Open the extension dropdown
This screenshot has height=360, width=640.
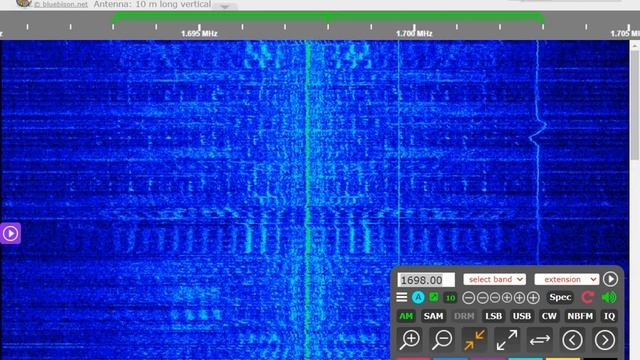[567, 279]
